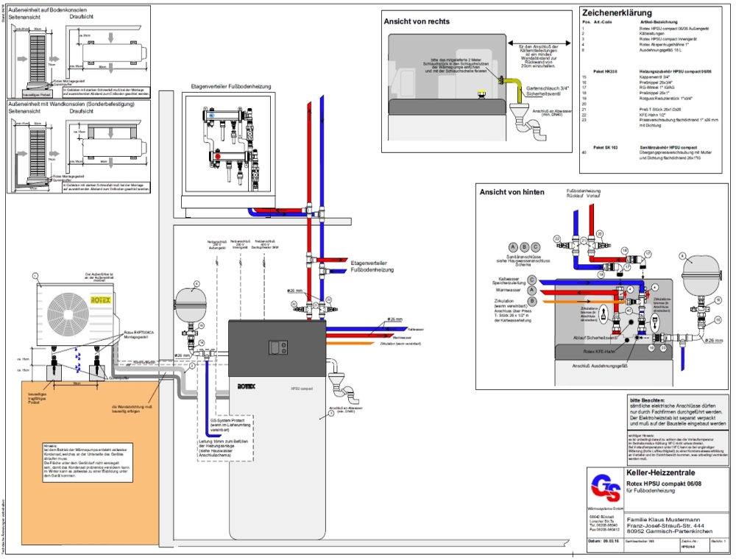This screenshot has height=560, width=736.
Task: Click the "Anschluß Ausdehnungsgefäß" label
Action: tap(599, 366)
